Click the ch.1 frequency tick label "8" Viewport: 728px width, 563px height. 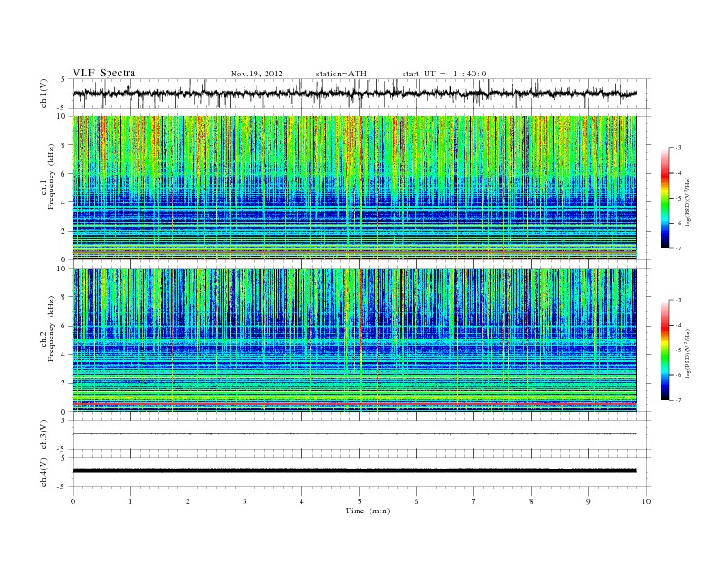(64, 145)
